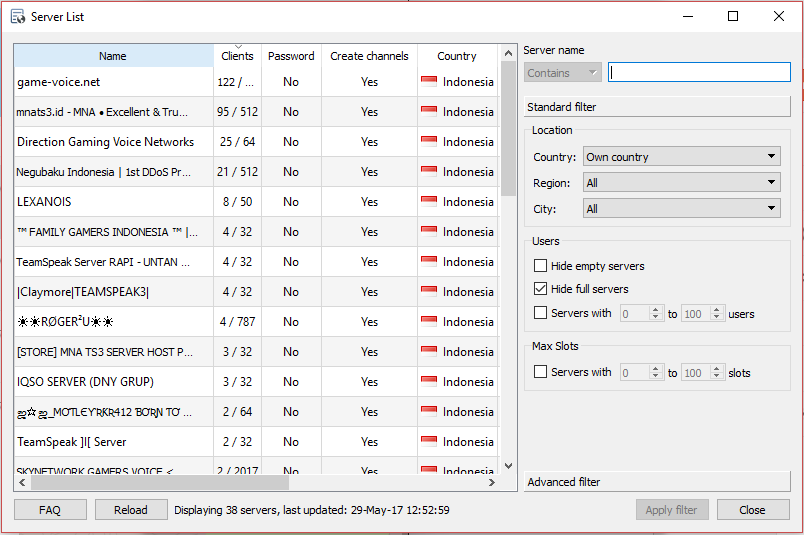Sort by the Password column header
The height and width of the screenshot is (535, 804).
[x=291, y=56]
